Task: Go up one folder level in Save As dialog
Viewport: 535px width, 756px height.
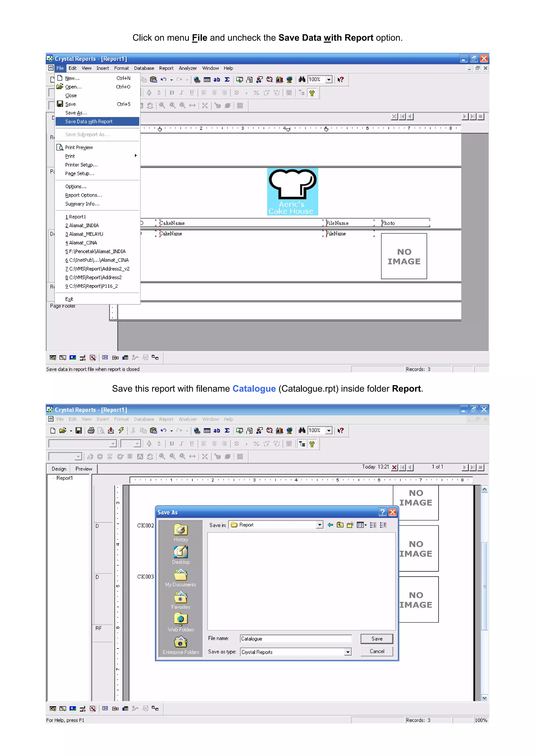Action: [340, 525]
